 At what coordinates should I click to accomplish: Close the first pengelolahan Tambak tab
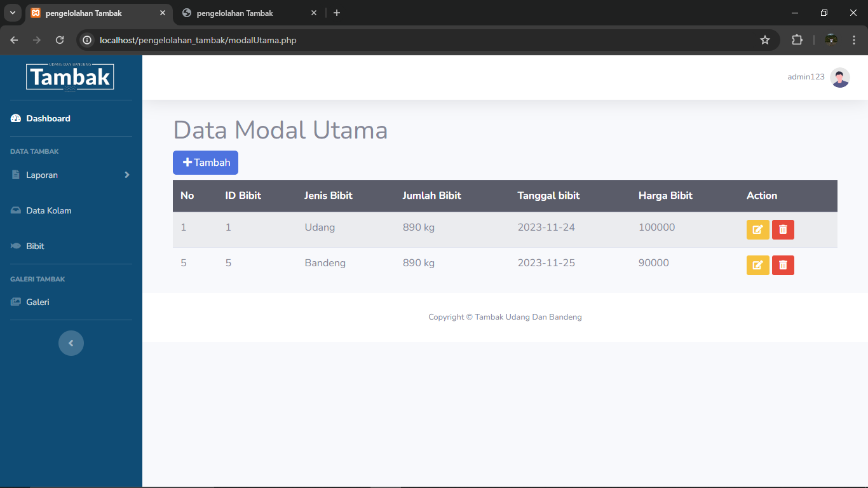tap(162, 13)
